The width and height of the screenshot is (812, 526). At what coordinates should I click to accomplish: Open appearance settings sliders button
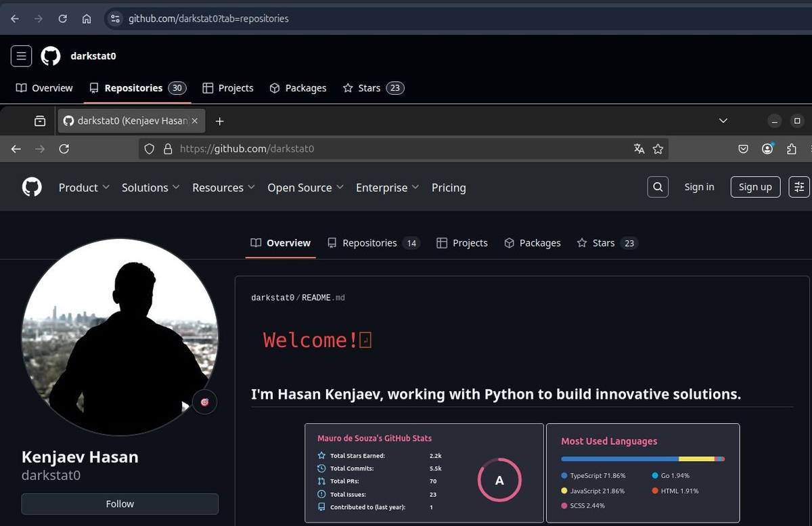tap(799, 187)
